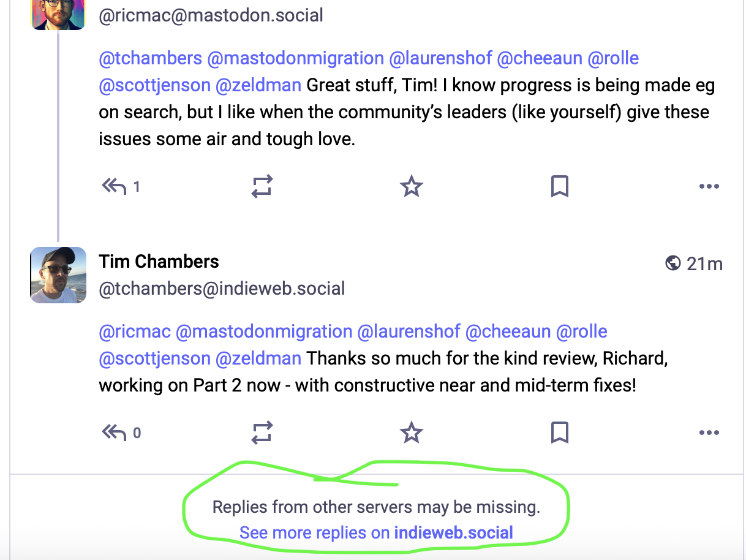Open the @zeldman mention in Tim's reply

coord(258,358)
